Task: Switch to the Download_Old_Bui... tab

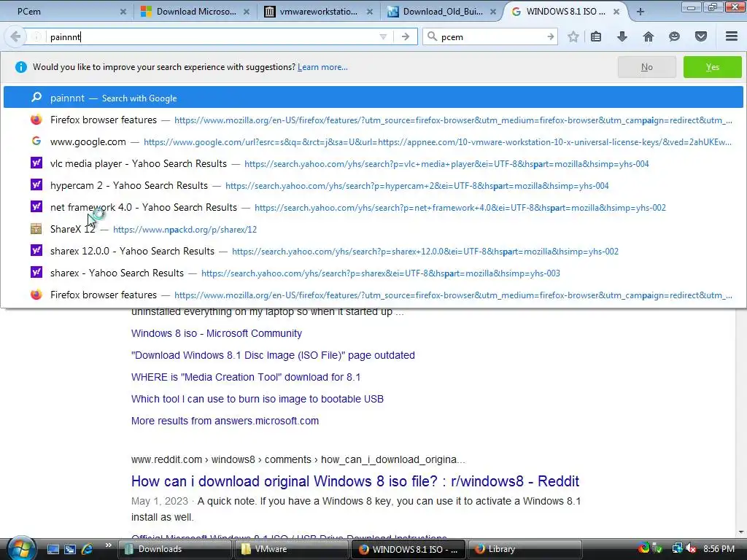Action: coord(442,12)
